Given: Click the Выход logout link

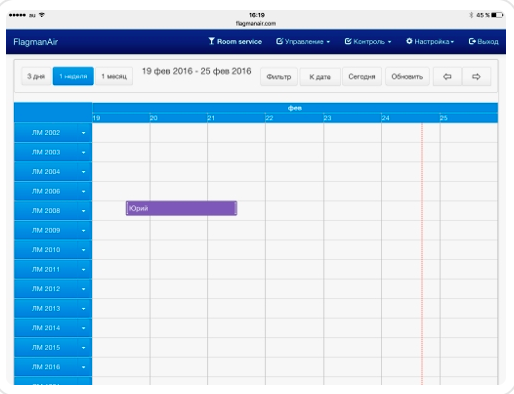Looking at the screenshot, I should click(x=483, y=42).
